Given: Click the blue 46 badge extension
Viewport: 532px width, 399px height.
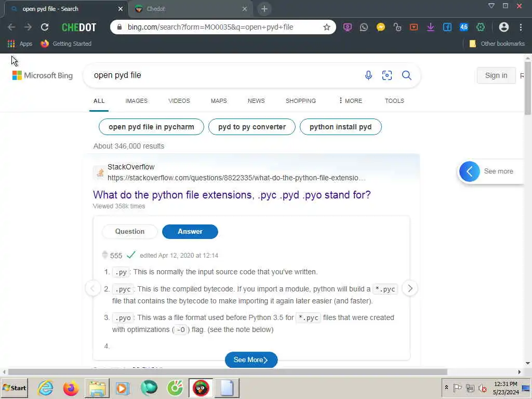Looking at the screenshot, I should pos(464,27).
